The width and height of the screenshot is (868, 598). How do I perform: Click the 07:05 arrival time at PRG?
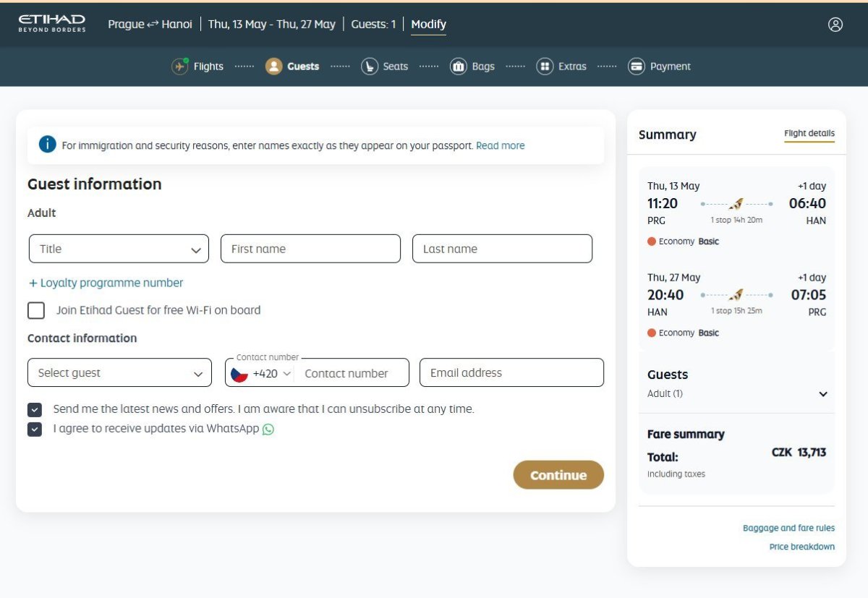[x=808, y=295]
